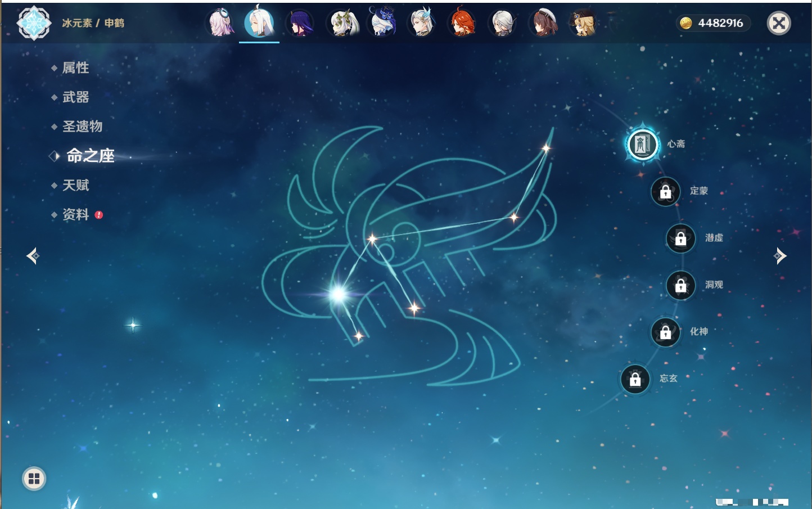Open the locked 洞观 constellation node

coord(680,285)
